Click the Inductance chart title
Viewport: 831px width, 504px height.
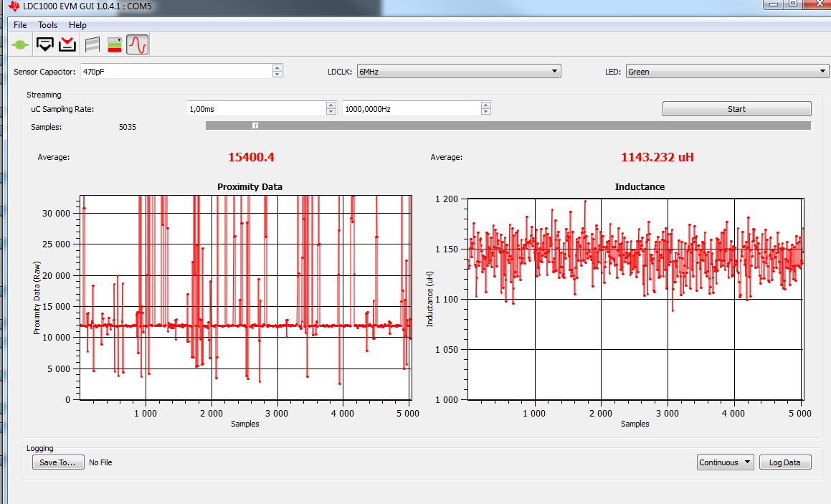(640, 186)
